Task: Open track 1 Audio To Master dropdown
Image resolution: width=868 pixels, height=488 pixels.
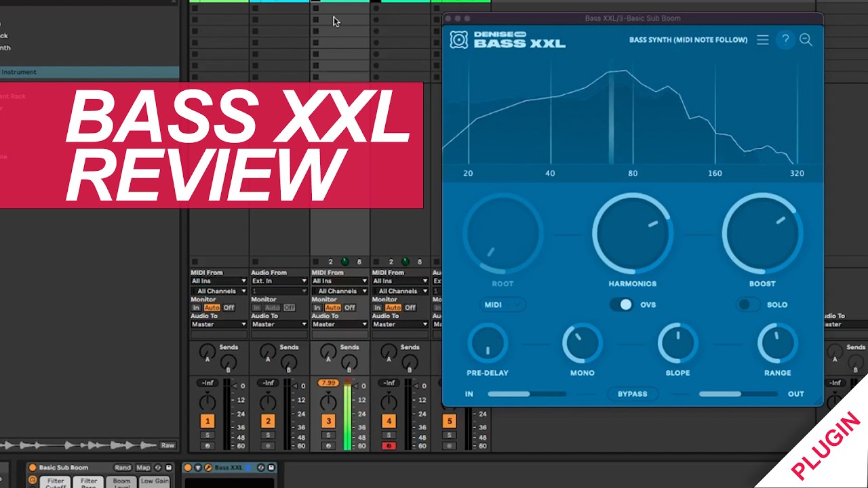Action: pos(218,325)
